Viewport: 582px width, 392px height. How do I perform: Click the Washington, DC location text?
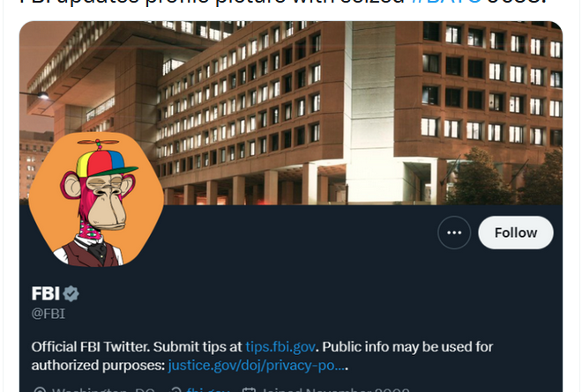(103, 389)
